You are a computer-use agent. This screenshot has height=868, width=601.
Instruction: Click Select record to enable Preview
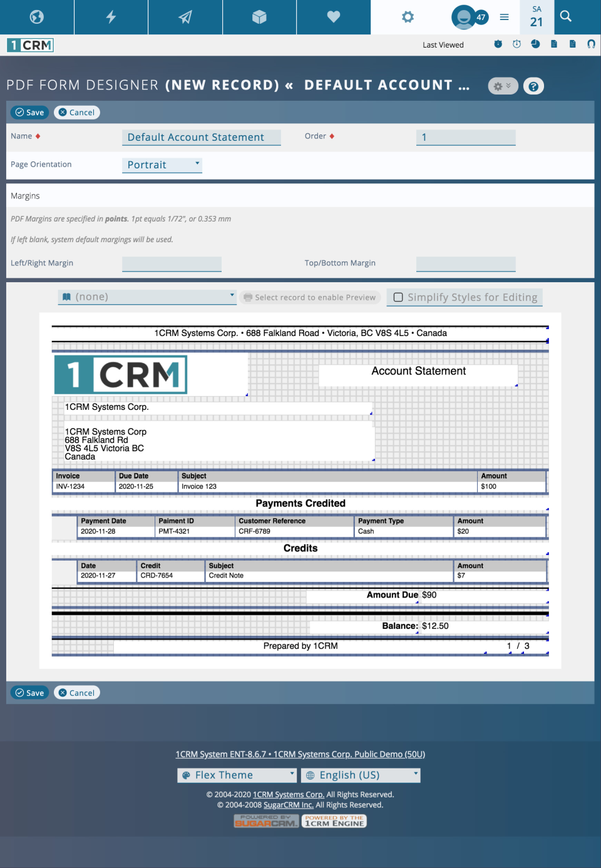click(x=311, y=298)
